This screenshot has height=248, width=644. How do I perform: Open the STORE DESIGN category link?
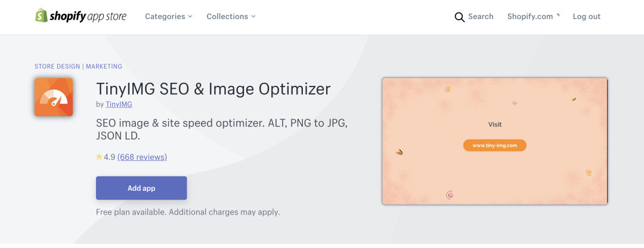coord(57,67)
